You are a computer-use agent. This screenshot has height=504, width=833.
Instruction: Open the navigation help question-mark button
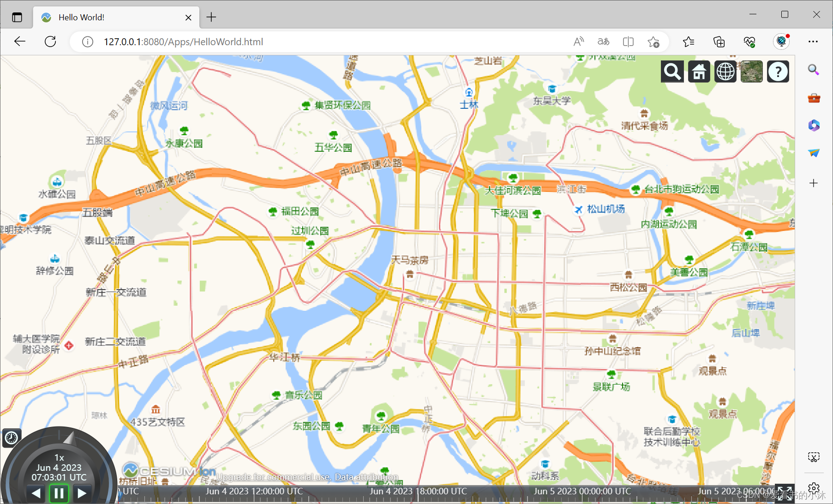[x=778, y=72]
